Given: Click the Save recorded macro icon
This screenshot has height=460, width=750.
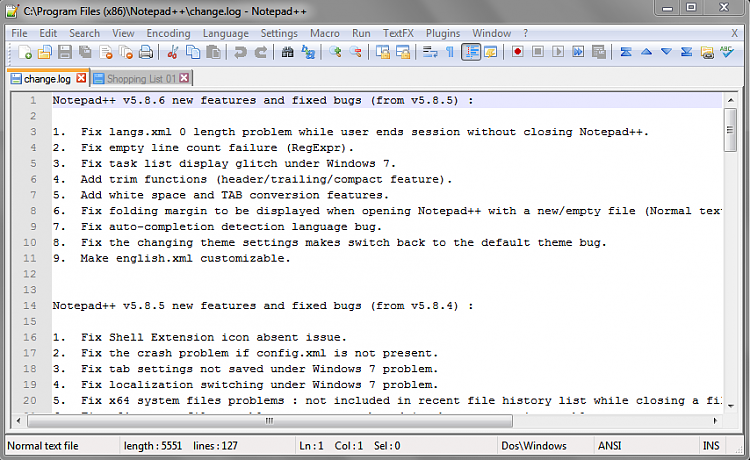Looking at the screenshot, I should pos(599,52).
